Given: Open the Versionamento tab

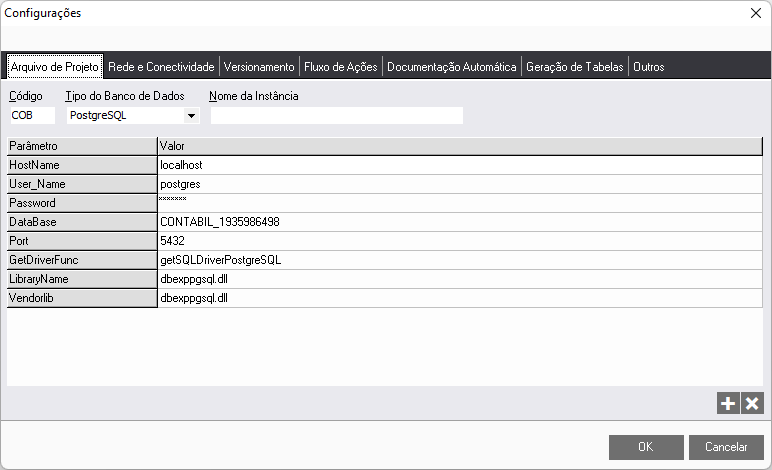Looking at the screenshot, I should [259, 67].
